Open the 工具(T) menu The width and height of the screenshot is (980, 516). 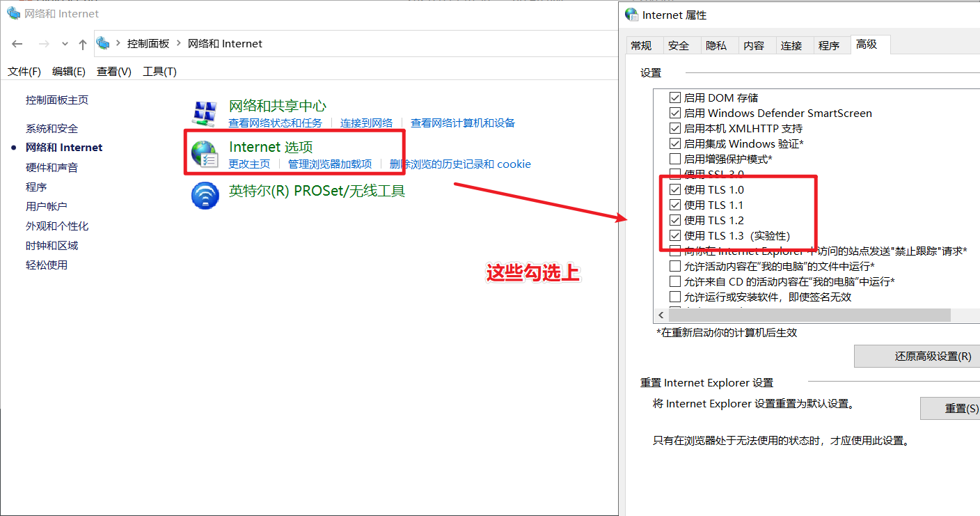click(159, 72)
